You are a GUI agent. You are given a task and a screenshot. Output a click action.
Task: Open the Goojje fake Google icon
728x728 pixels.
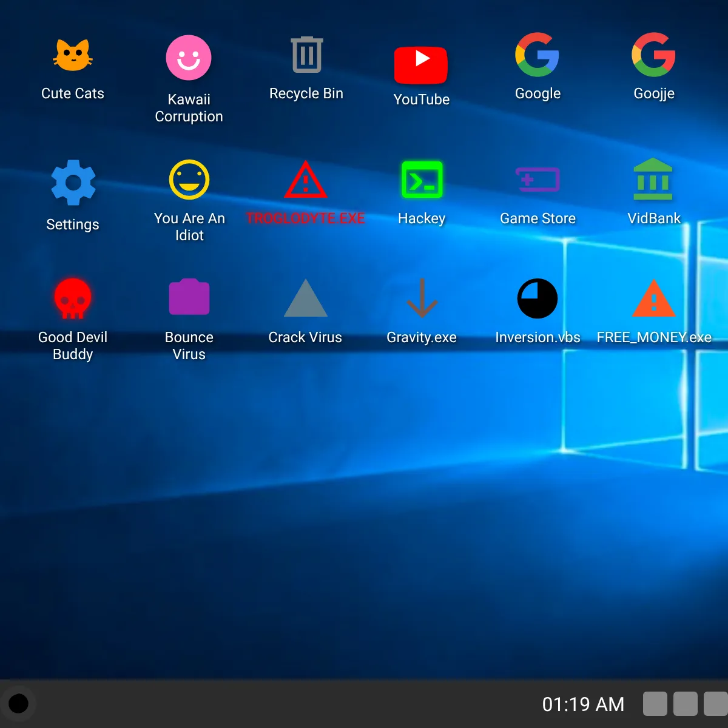pos(653,55)
